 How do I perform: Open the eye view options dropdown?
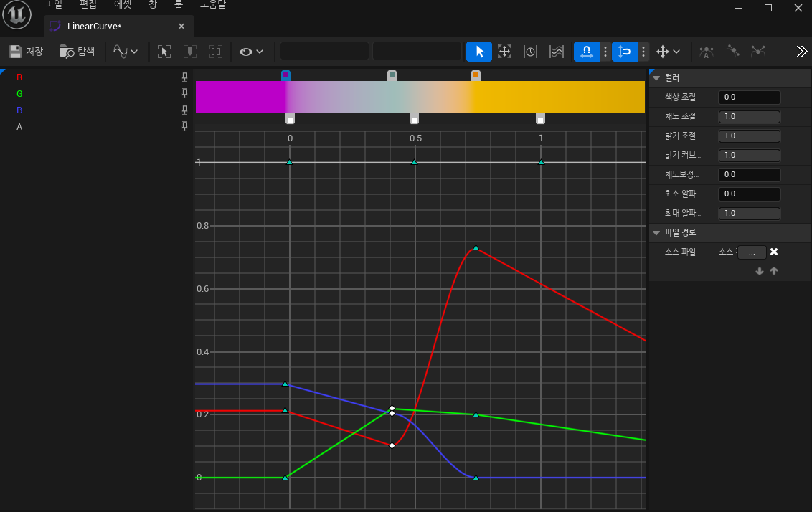tap(251, 52)
